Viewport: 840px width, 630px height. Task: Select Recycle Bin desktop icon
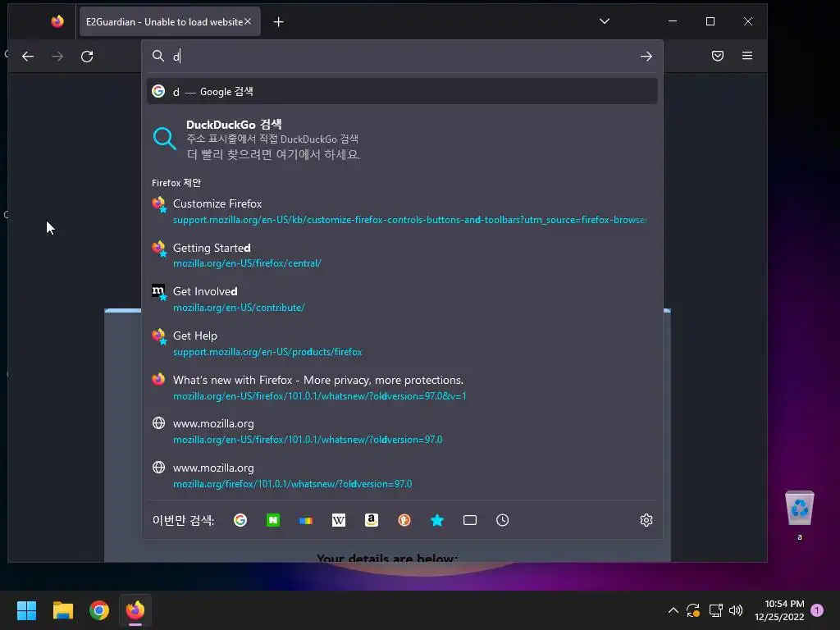pos(799,515)
